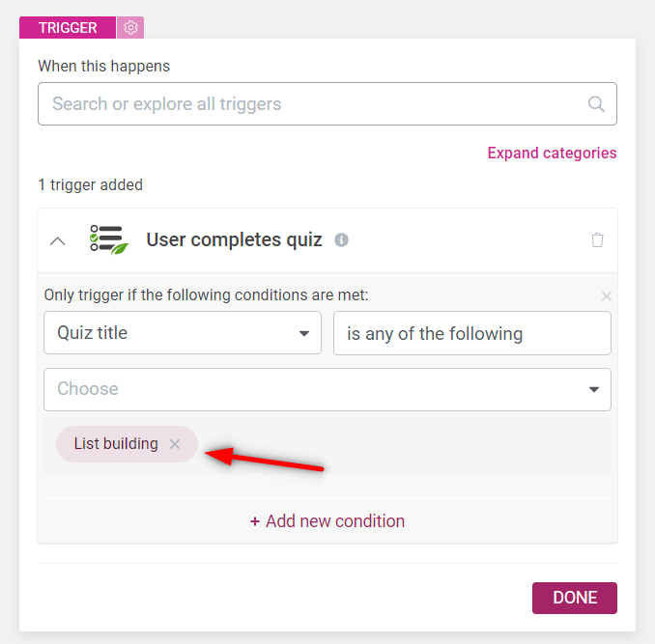Remove the List building tag
Screen dimensions: 655x644
point(175,444)
